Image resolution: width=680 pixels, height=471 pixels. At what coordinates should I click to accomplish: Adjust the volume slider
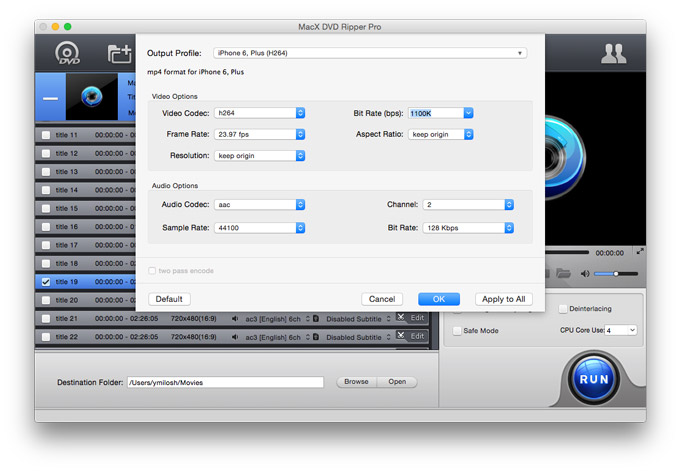616,273
